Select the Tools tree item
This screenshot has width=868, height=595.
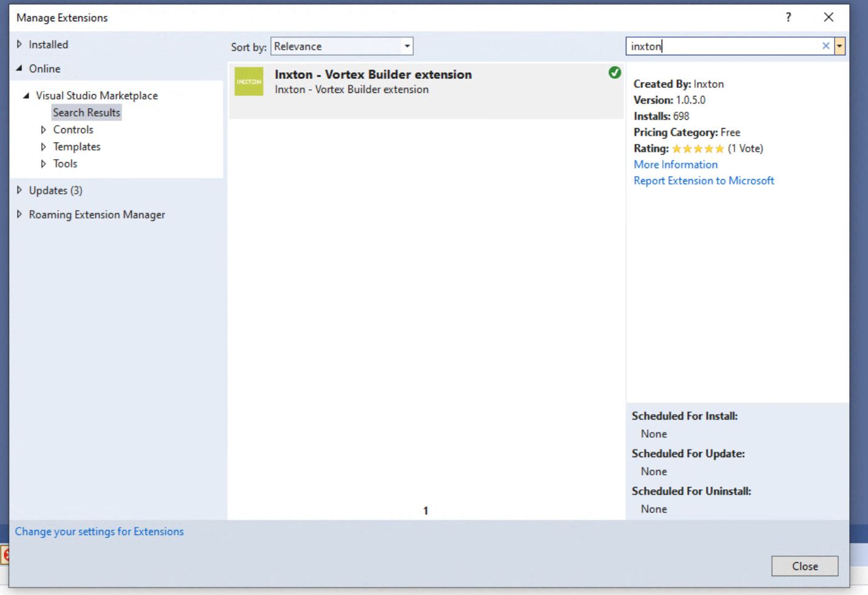coord(65,163)
